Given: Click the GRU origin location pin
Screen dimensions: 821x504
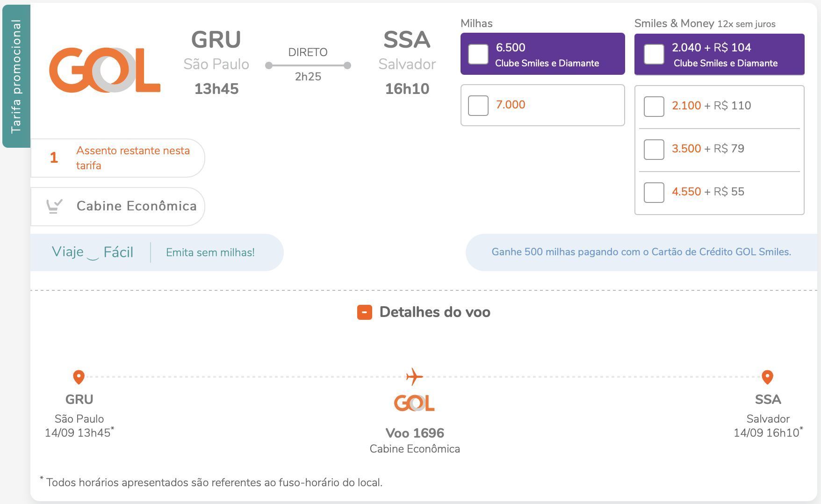Looking at the screenshot, I should [79, 377].
